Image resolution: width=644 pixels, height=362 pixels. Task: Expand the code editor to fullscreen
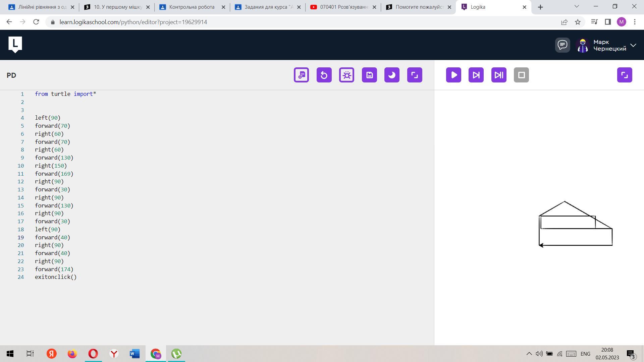(415, 75)
